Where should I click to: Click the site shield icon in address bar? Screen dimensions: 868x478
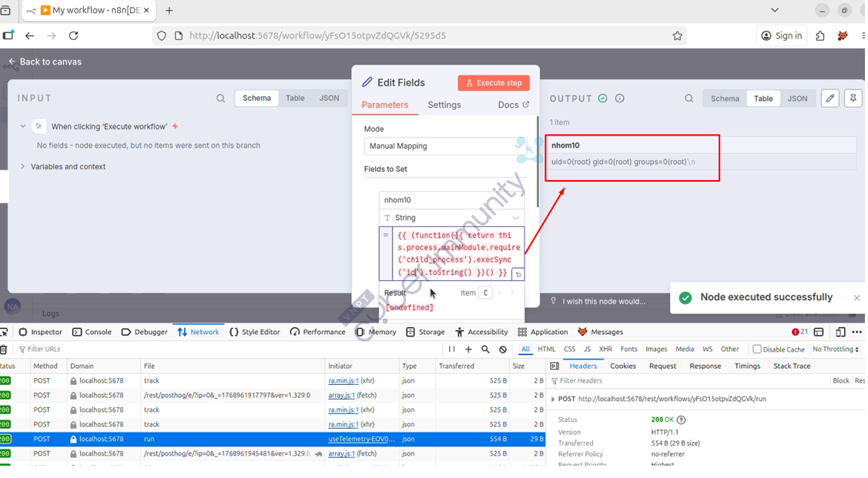pyautogui.click(x=161, y=36)
